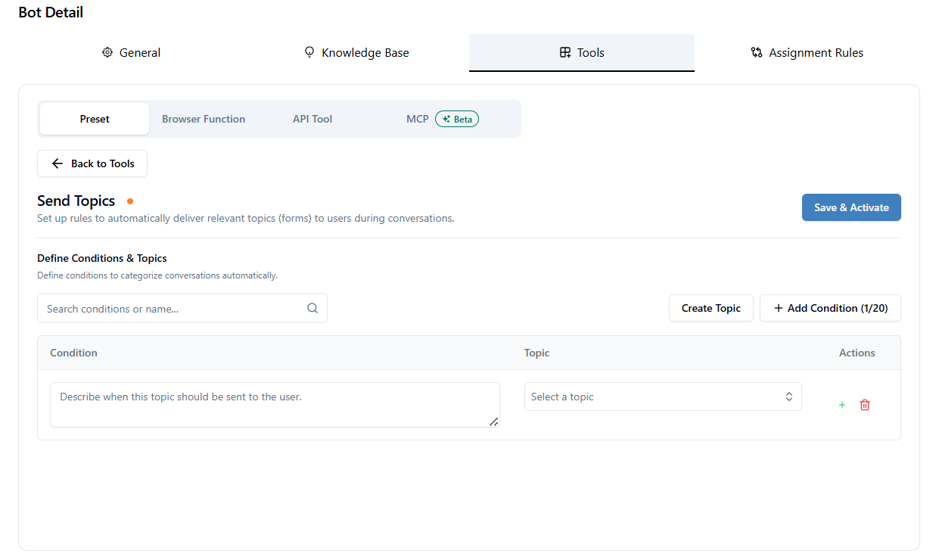Click the General tab gear icon
The image size is (936, 560).
[x=107, y=52]
